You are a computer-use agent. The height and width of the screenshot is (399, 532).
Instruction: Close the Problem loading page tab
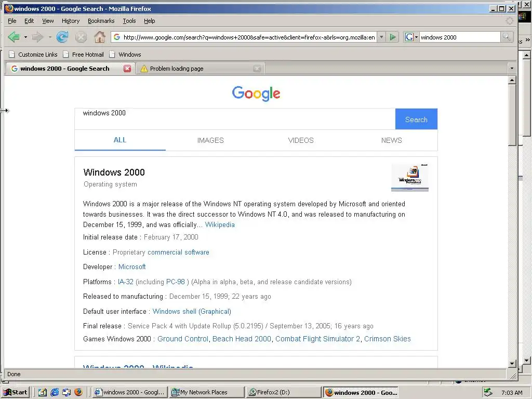pyautogui.click(x=257, y=69)
